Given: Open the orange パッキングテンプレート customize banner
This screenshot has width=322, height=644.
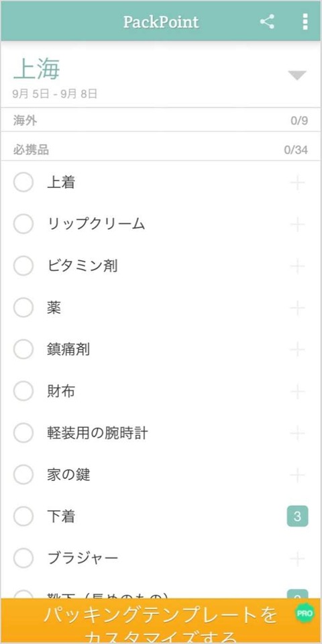Looking at the screenshot, I should (x=161, y=621).
